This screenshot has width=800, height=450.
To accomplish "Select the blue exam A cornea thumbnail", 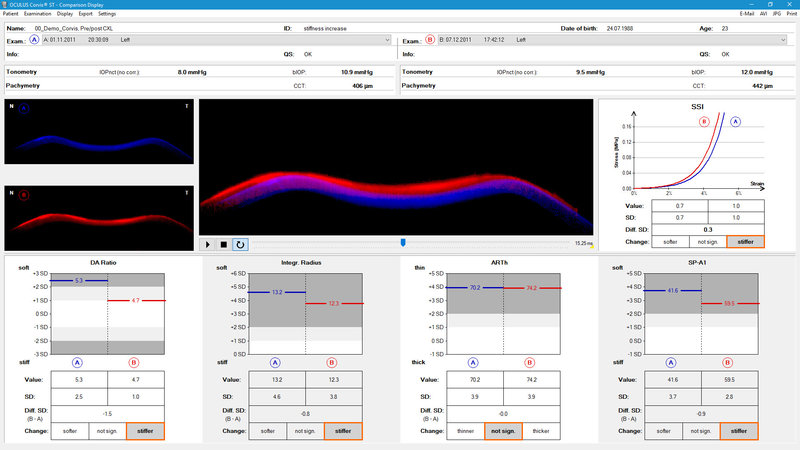I will tap(100, 133).
